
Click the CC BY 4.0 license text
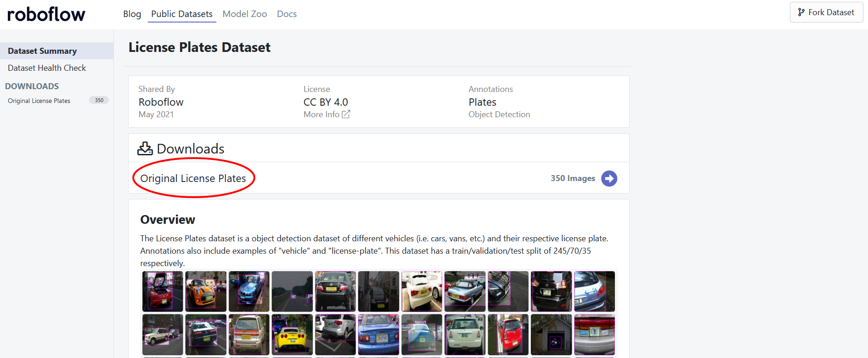[x=326, y=102]
